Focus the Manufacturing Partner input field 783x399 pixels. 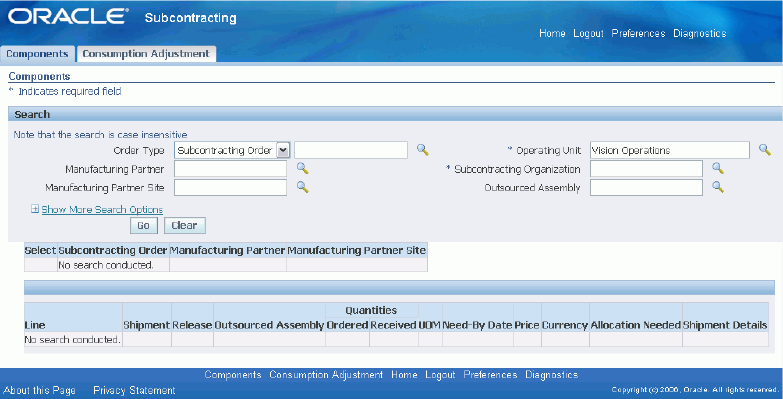(x=230, y=169)
